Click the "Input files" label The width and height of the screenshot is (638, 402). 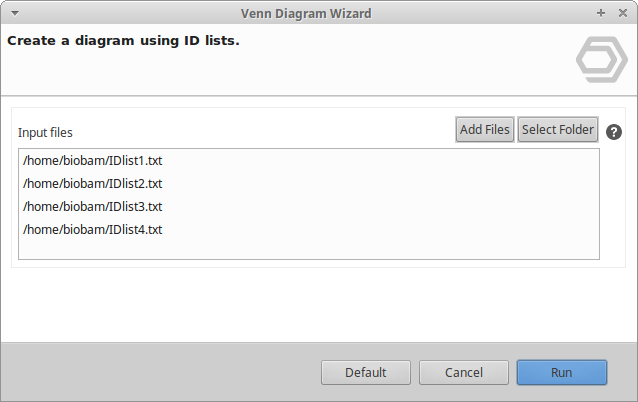coord(45,132)
